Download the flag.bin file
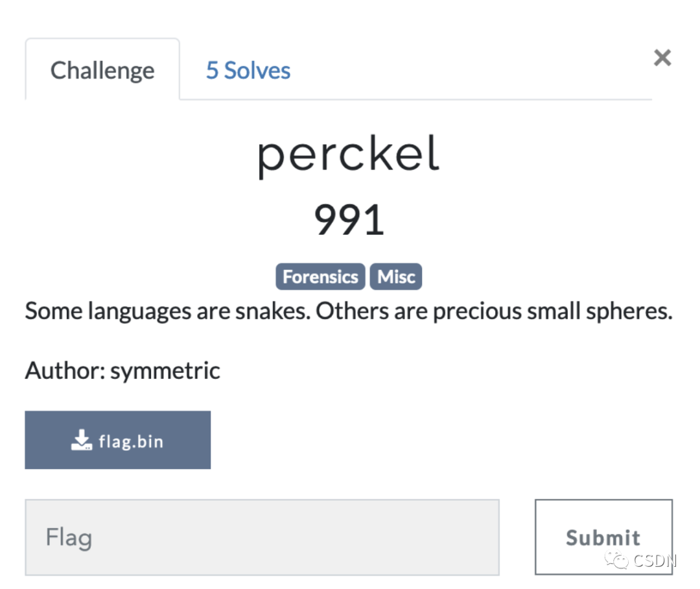 pos(118,440)
